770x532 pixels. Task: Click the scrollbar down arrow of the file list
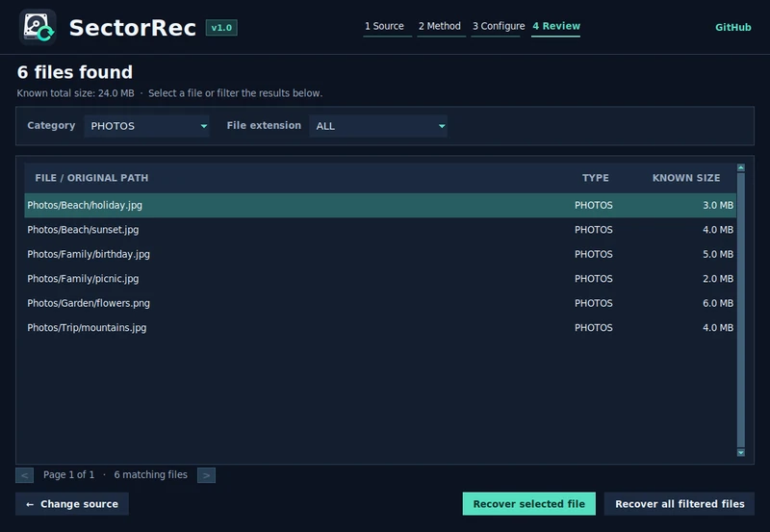pyautogui.click(x=741, y=452)
